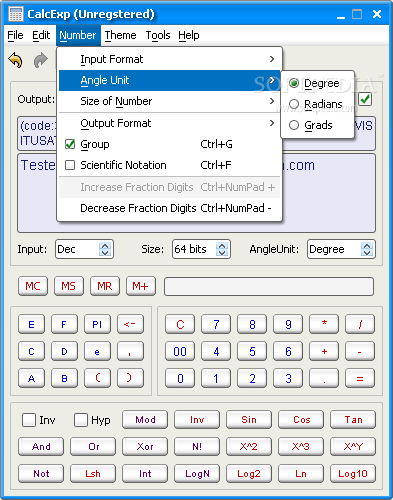Expand Size of Number submenu

pos(170,101)
